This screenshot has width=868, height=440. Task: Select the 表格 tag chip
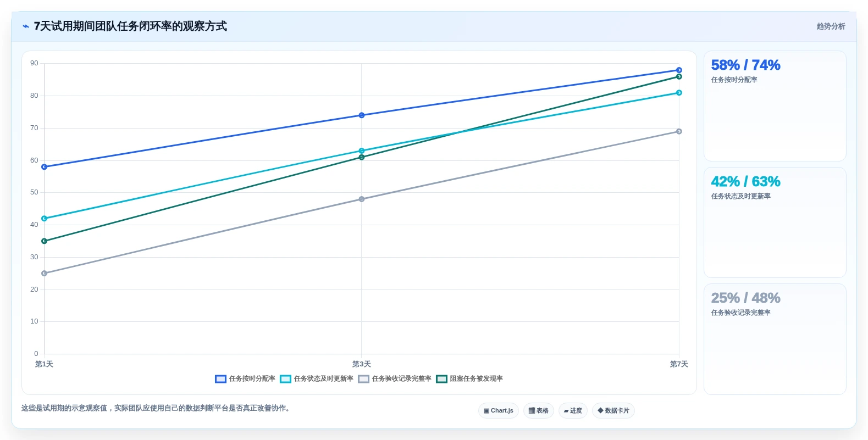click(x=539, y=411)
